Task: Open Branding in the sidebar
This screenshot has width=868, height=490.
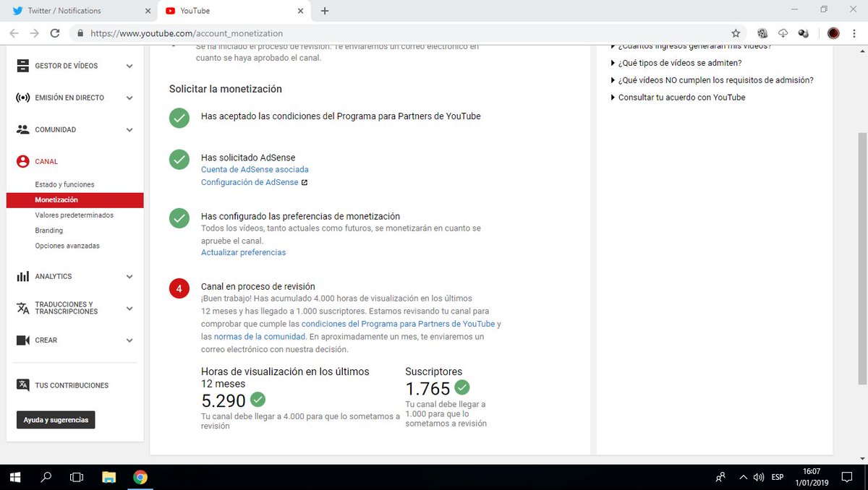Action: 48,231
